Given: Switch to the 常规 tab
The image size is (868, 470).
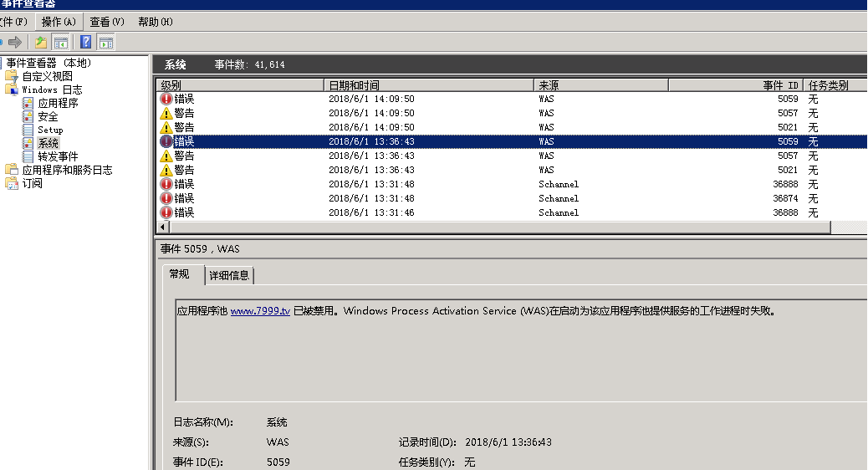Looking at the screenshot, I should click(179, 274).
